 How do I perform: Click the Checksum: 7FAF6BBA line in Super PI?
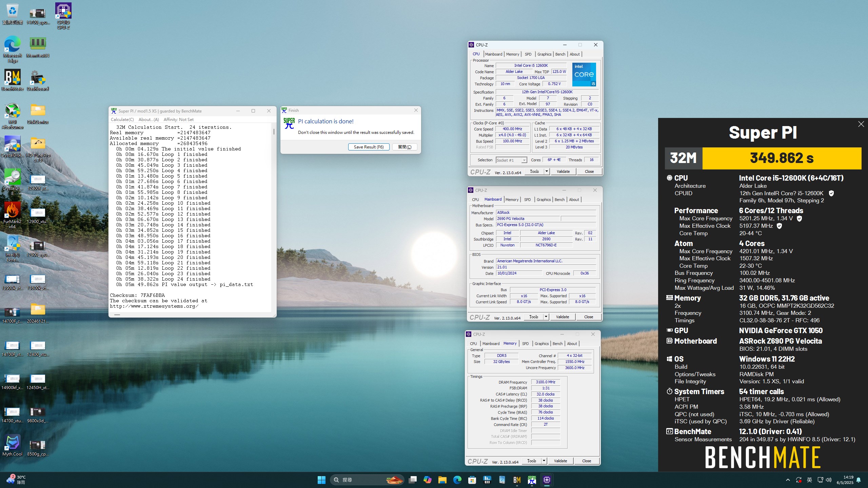tap(137, 296)
